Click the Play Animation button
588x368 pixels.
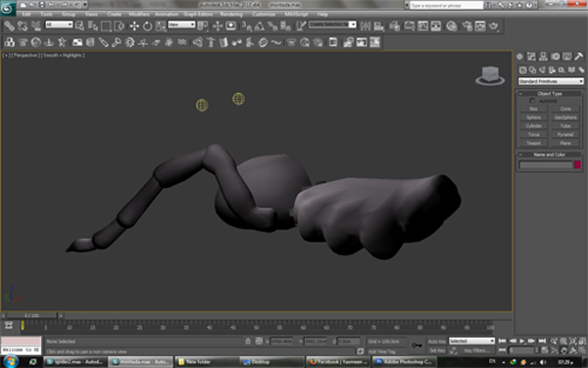[x=521, y=341]
